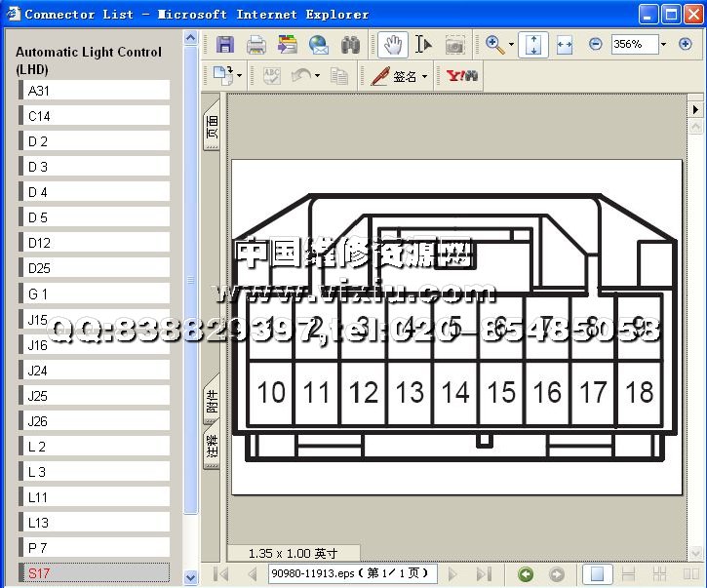Select connector D 2 in the list
Screen dimensions: 707x588
(95, 140)
